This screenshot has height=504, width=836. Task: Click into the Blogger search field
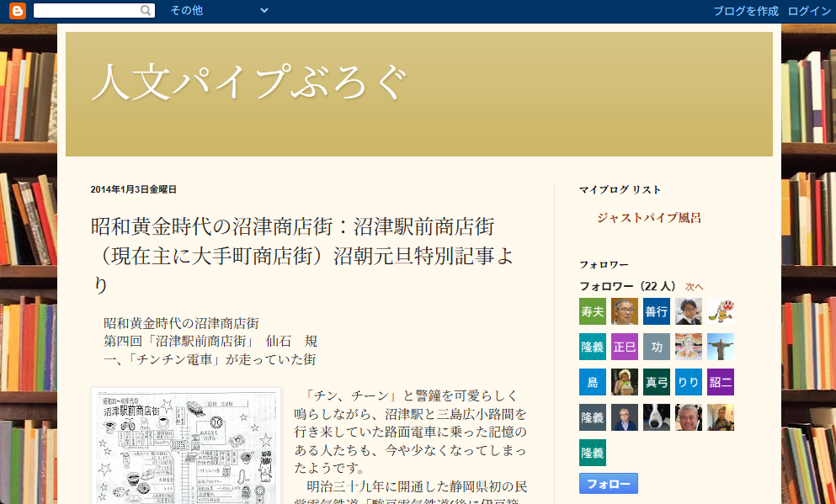[x=87, y=11]
